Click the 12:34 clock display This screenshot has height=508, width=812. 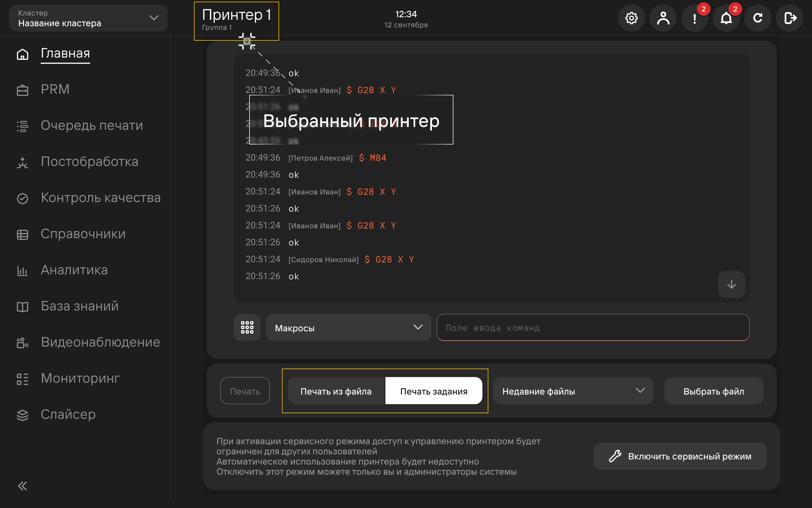(x=406, y=14)
